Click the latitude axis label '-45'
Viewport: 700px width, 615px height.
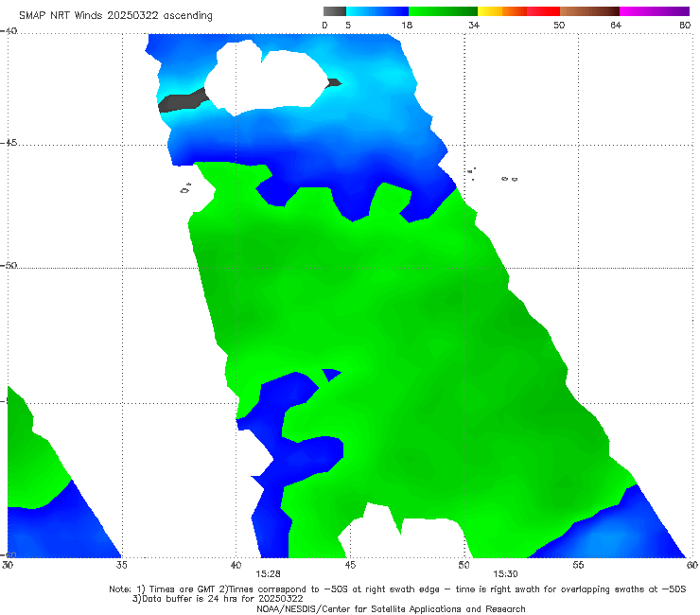pos(9,143)
